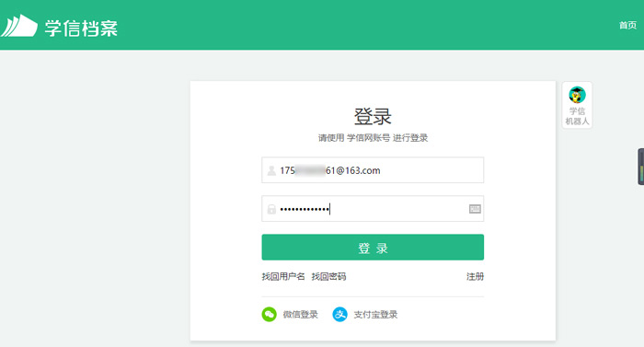Click the WeChat login icon
Viewport: 644px width, 347px height.
(x=270, y=315)
